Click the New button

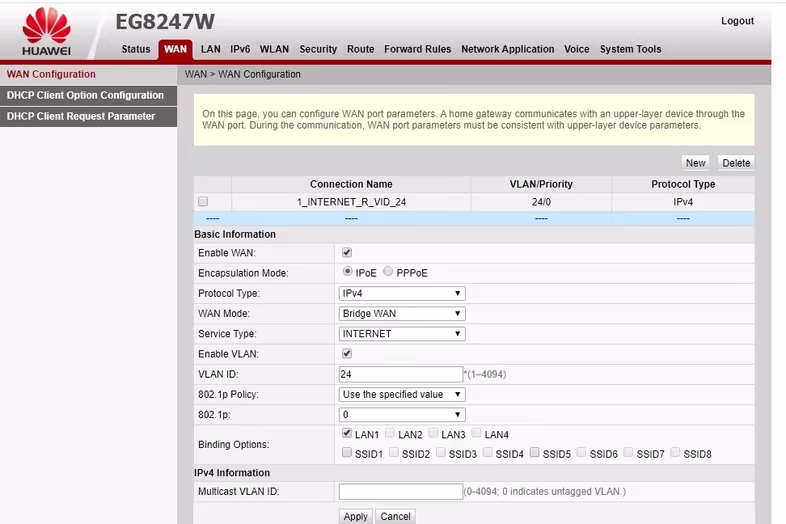[x=695, y=163]
